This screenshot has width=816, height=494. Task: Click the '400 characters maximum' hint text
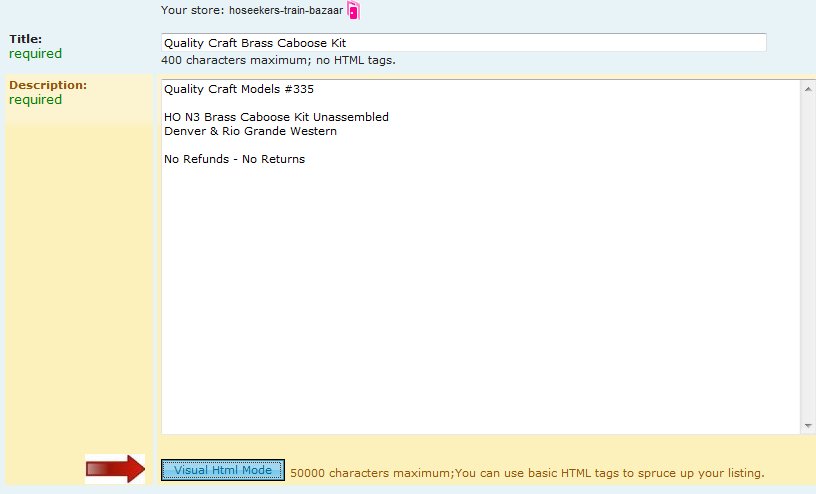[x=278, y=60]
